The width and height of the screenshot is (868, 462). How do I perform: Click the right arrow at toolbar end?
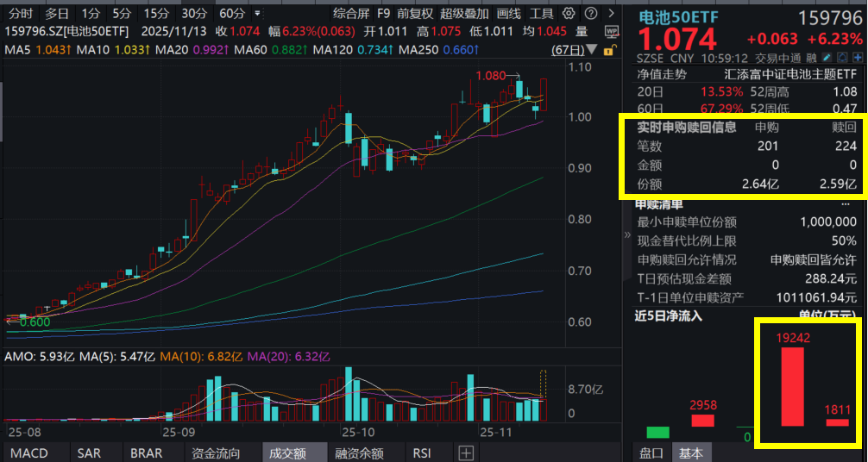(x=610, y=14)
